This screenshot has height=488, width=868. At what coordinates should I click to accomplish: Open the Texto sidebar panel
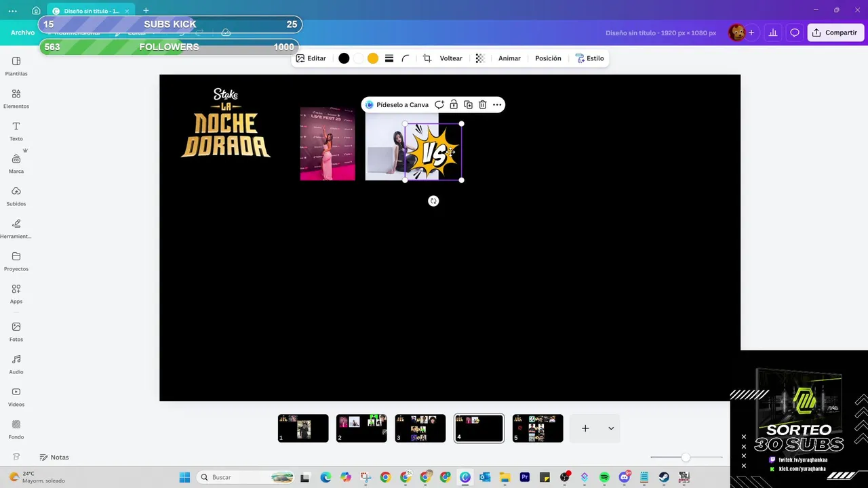point(16,131)
